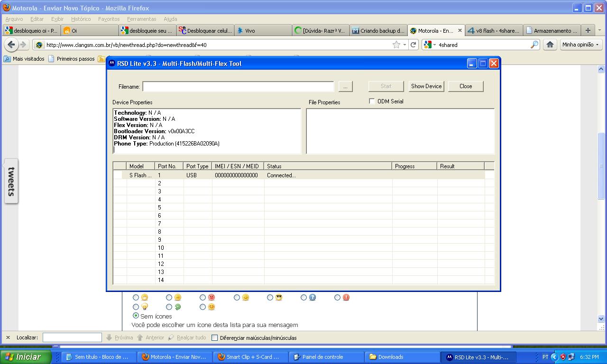The height and width of the screenshot is (364, 607).
Task: Open the Primeiros passos bookmark
Action: [71, 59]
